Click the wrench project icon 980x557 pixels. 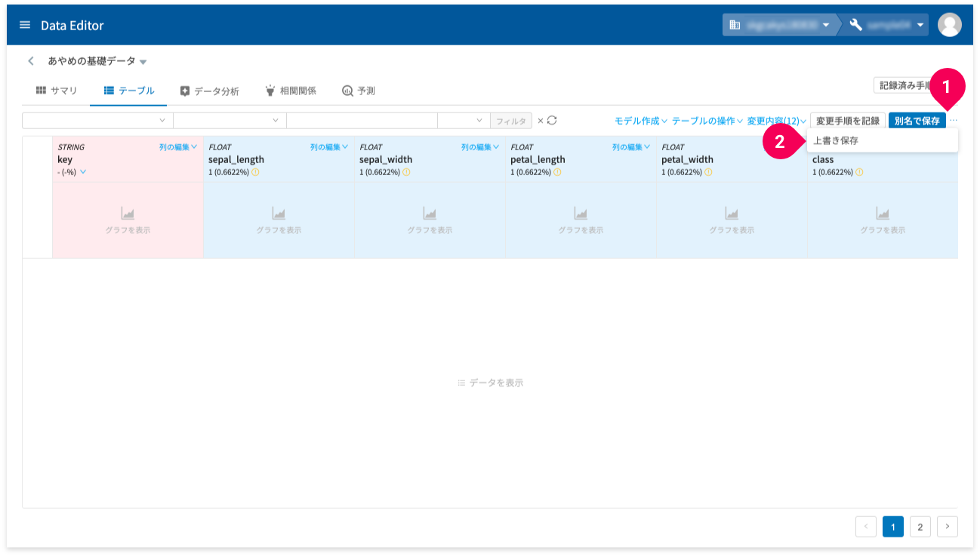pos(855,25)
